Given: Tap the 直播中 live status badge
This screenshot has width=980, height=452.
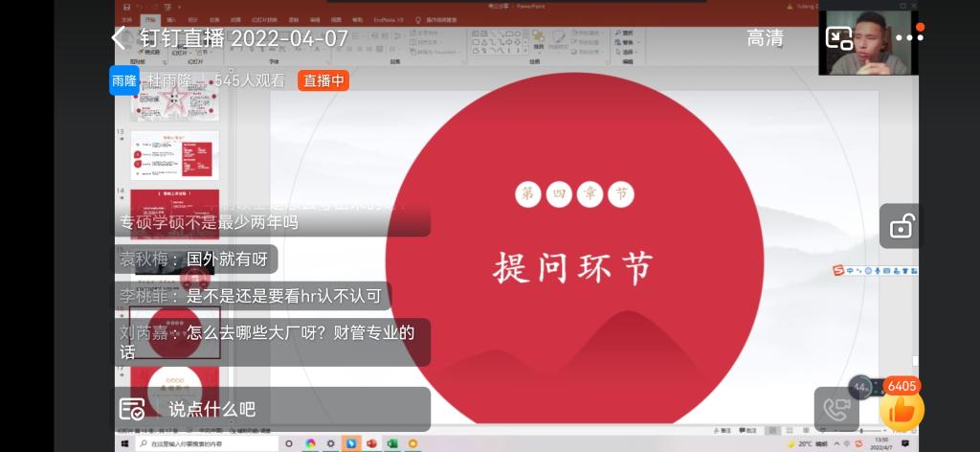Looking at the screenshot, I should [323, 80].
